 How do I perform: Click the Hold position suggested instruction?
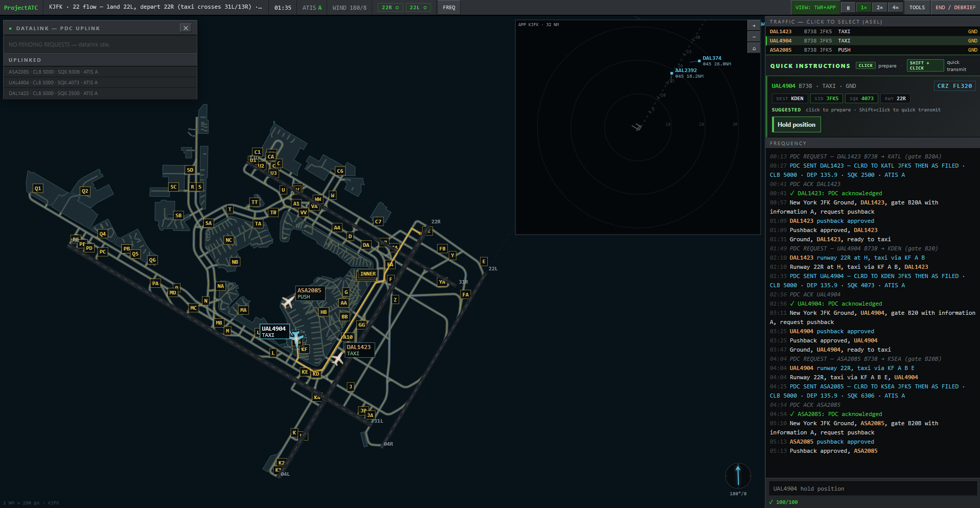796,125
